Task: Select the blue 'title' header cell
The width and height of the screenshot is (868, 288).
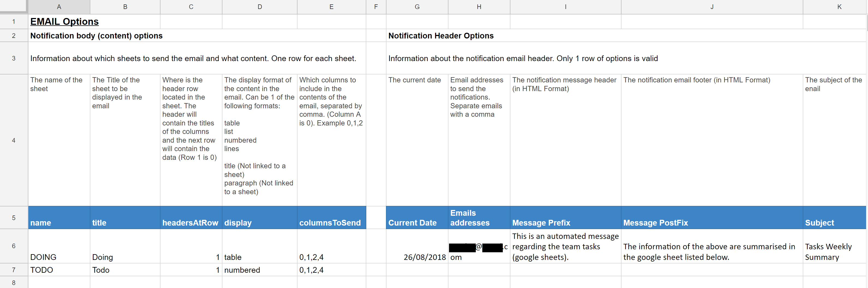Action: tap(125, 218)
